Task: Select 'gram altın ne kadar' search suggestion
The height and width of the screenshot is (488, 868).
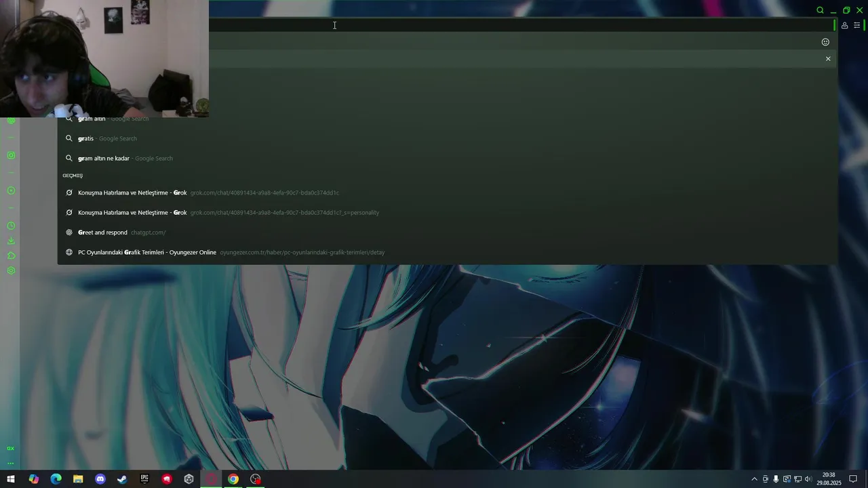Action: (x=448, y=158)
